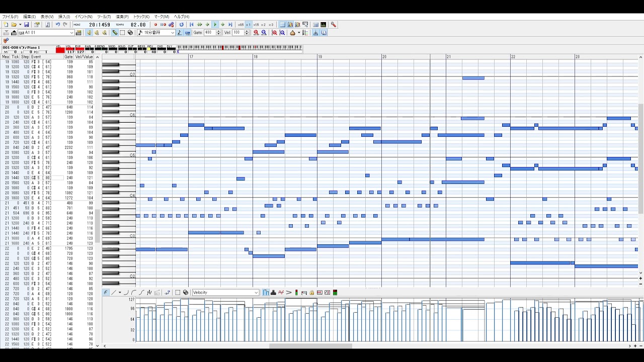
Task: Open the ファイル(F) menu
Action: (x=10, y=17)
